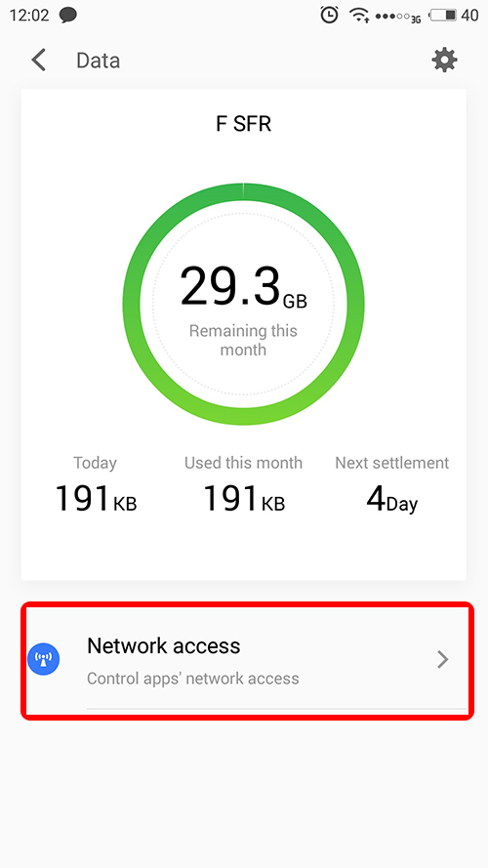Tap the 29.3 GB remaining value
The height and width of the screenshot is (868, 488).
click(x=243, y=286)
